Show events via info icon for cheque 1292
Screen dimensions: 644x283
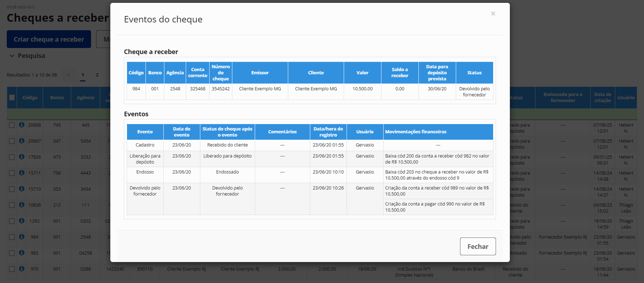tap(22, 221)
